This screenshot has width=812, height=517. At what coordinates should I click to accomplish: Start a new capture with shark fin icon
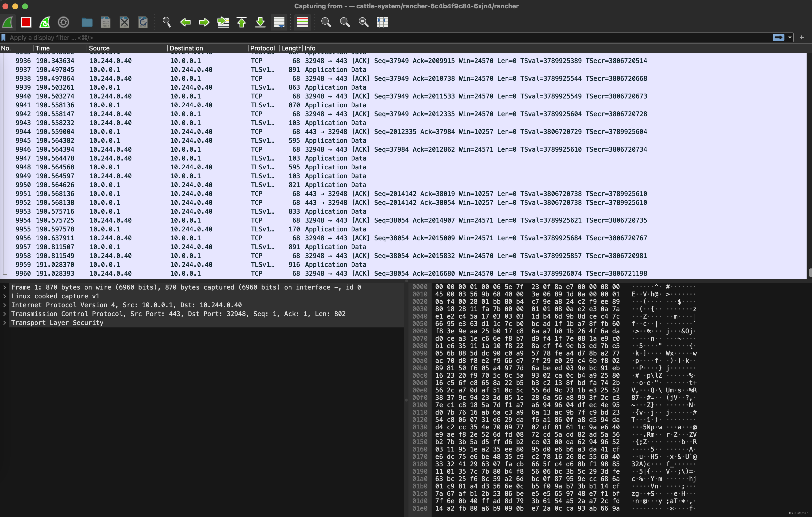click(x=8, y=22)
